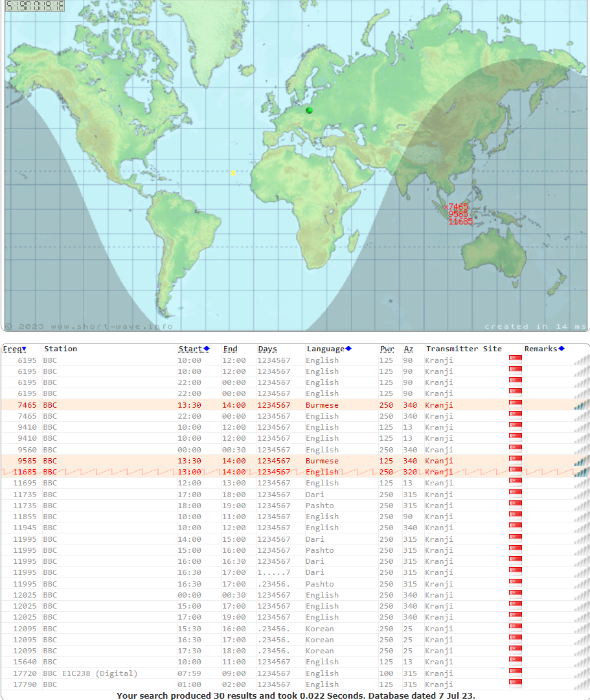Click the digital clock display above the map

coord(35,6)
